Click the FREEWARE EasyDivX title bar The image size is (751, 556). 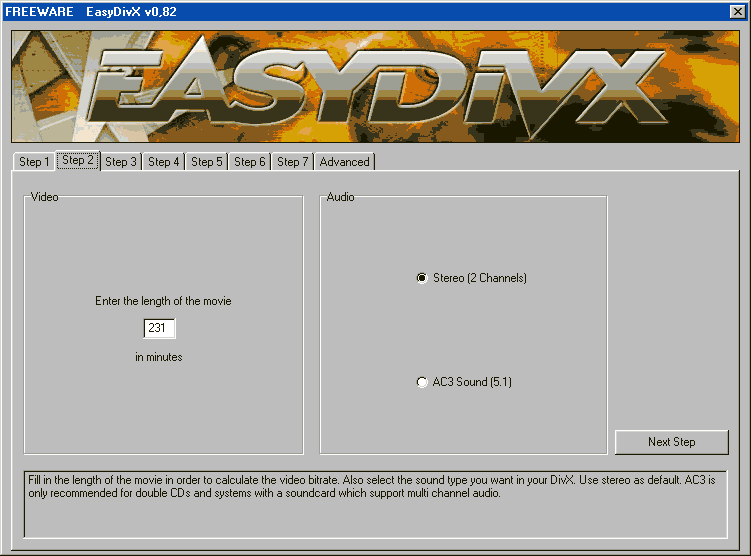click(300, 11)
